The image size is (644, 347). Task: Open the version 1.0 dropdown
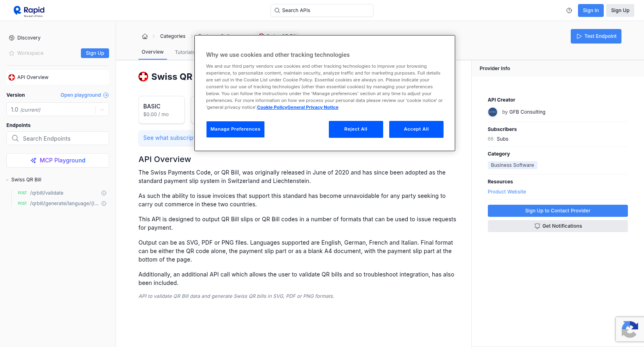pyautogui.click(x=58, y=110)
